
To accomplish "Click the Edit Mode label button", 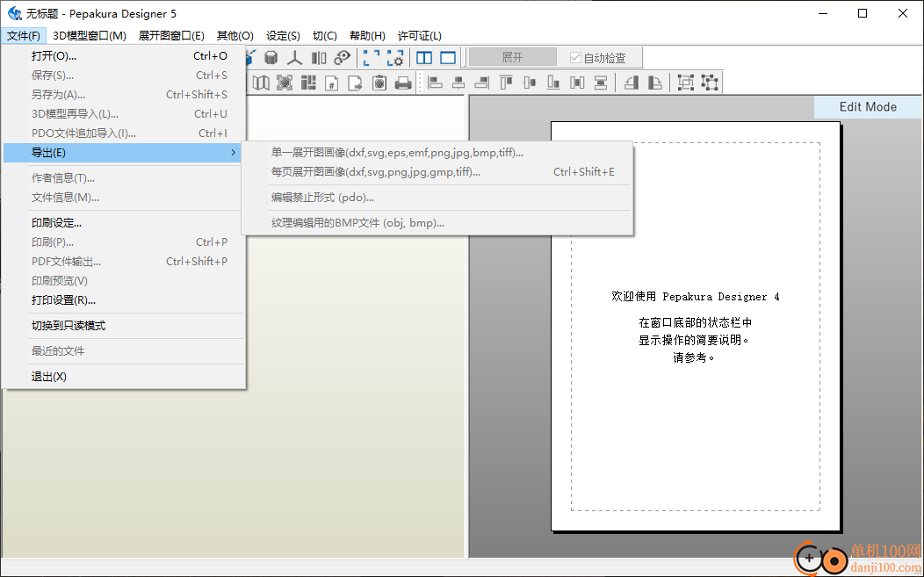I will coord(868,106).
